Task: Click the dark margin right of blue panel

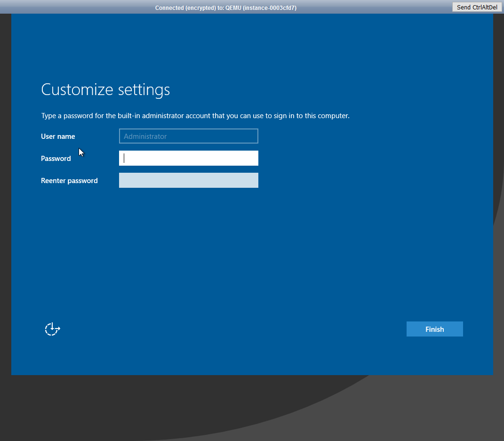Action: click(x=498, y=188)
